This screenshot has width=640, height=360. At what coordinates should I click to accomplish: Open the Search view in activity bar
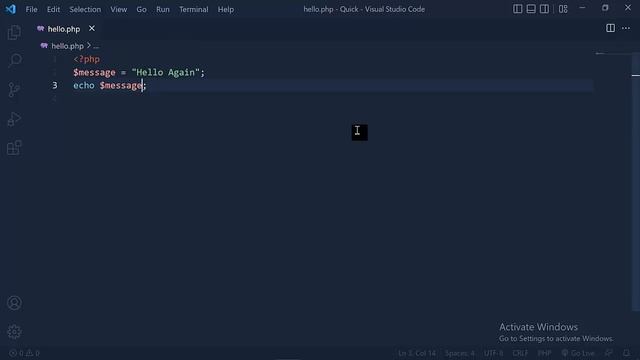[14, 60]
